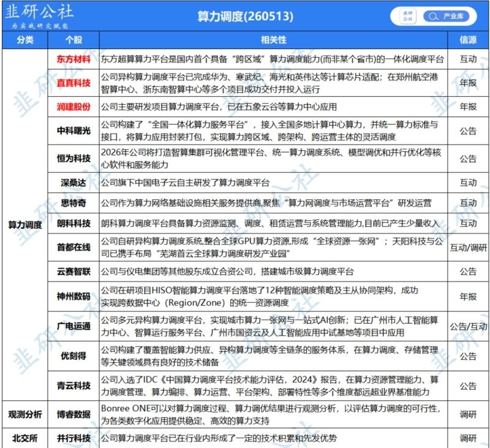This screenshot has height=448, width=490.
Task: Select the 分类 column header
Action: [x=25, y=40]
